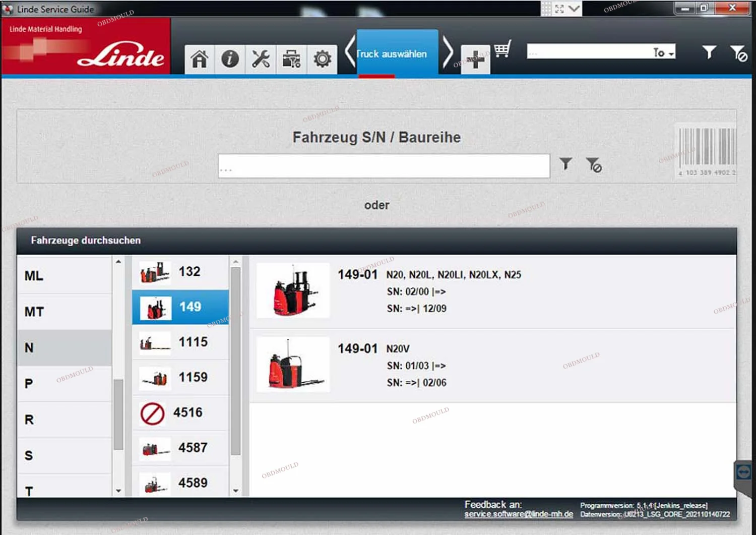Click the Fahrzeug S/N / Baureihe input field
The height and width of the screenshot is (535, 756).
(x=384, y=166)
